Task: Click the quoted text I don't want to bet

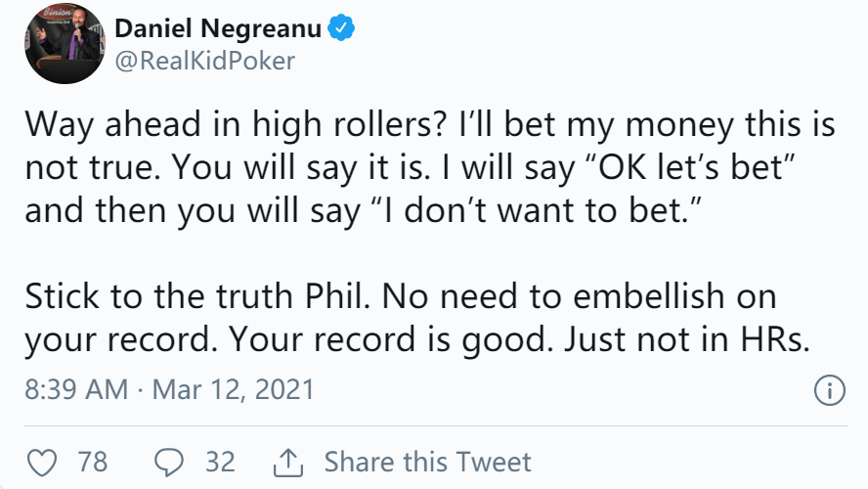Action: pyautogui.click(x=532, y=210)
